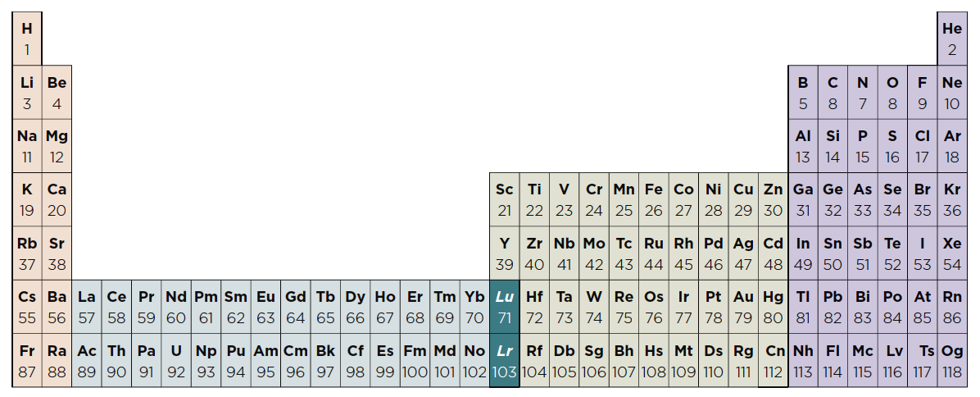The width and height of the screenshot is (980, 397).
Task: Select the Beryllium (Be) element cell
Action: point(57,93)
